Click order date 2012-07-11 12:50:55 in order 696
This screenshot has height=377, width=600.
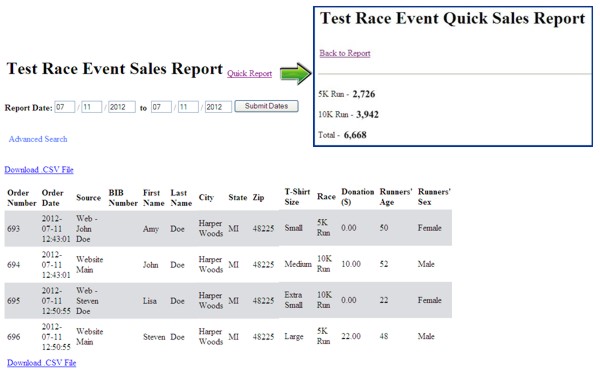click(56, 337)
